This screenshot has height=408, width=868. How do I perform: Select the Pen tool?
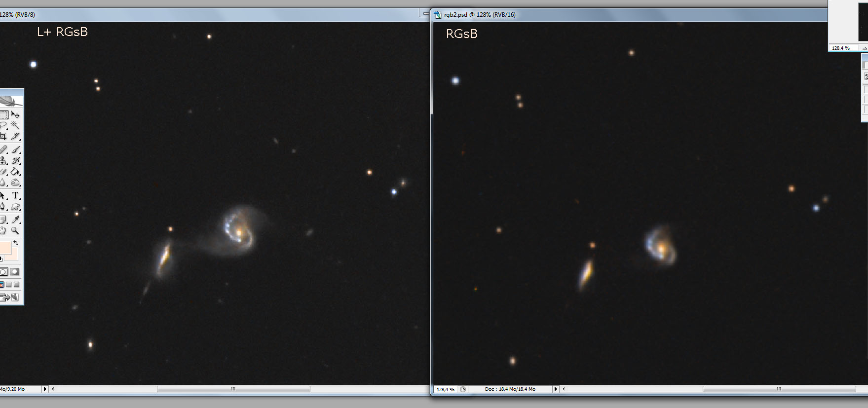pyautogui.click(x=3, y=207)
